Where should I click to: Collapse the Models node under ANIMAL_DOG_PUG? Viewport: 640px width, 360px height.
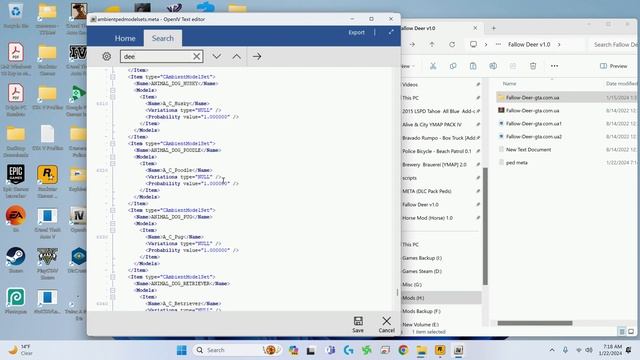tap(113, 224)
